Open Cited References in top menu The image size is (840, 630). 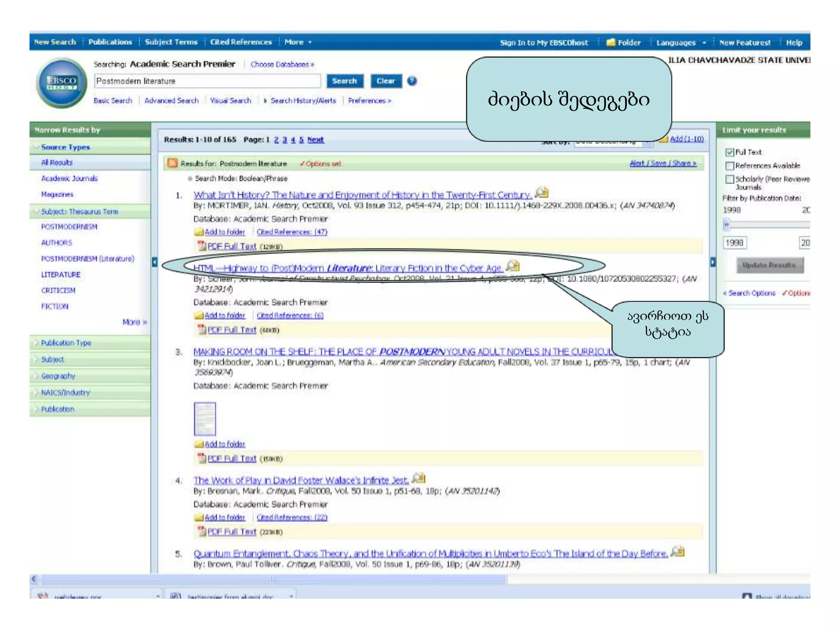241,42
